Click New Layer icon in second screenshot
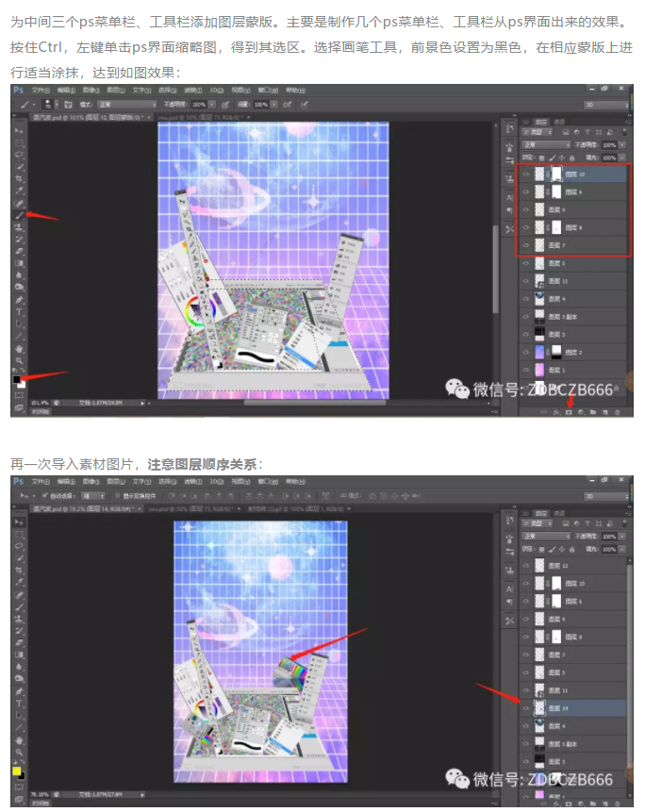Image resolution: width=645 pixels, height=812 pixels. pyautogui.click(x=605, y=804)
